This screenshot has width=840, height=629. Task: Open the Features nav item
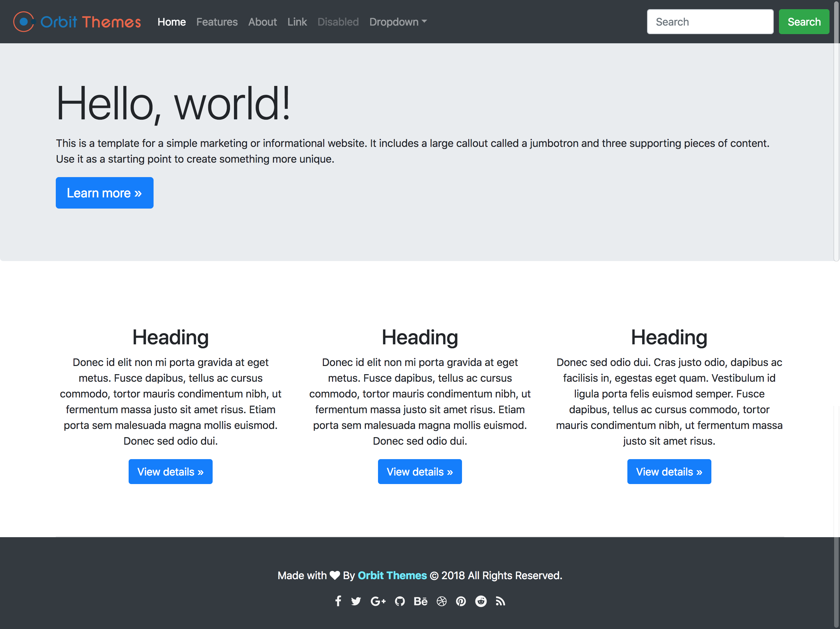pos(217,22)
